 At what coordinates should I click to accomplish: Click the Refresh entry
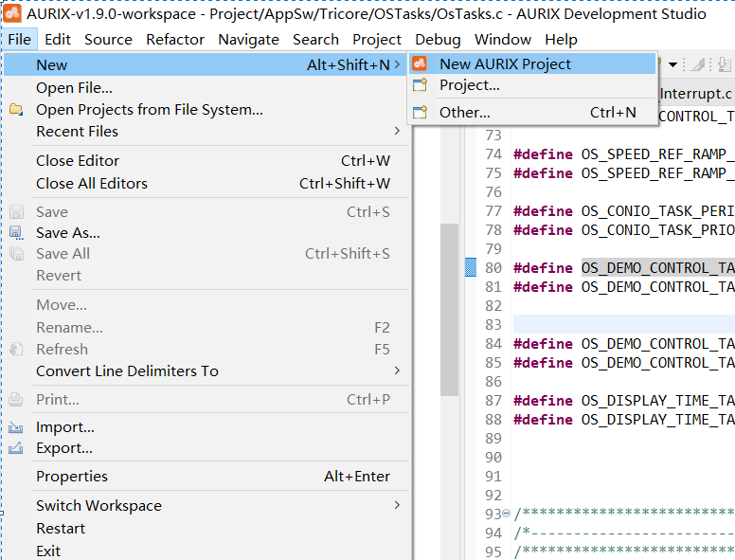coord(206,350)
